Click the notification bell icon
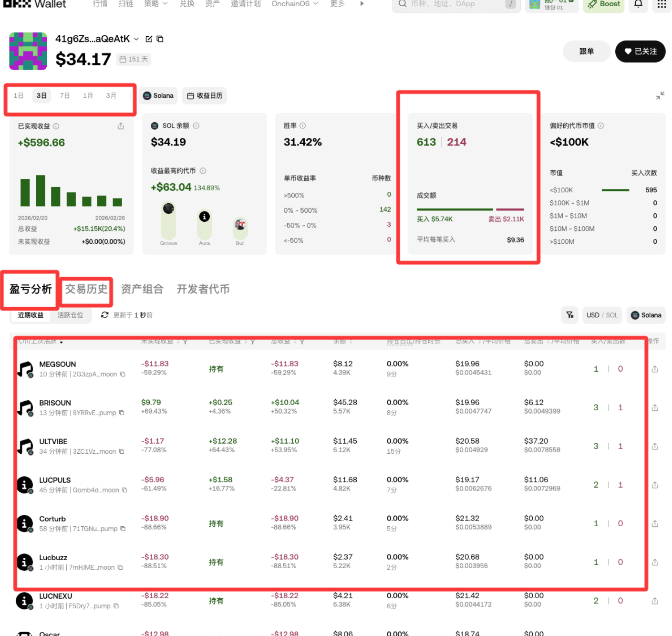The width and height of the screenshot is (672, 636). pos(638,4)
